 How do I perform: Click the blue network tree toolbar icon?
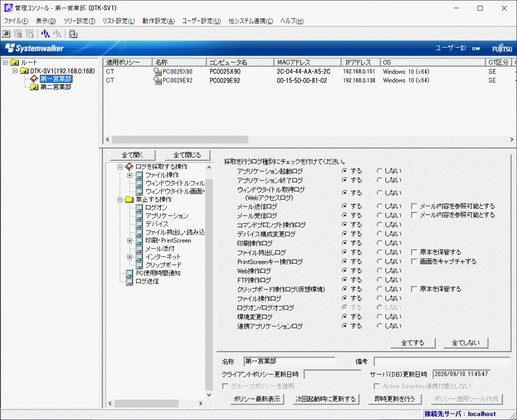pyautogui.click(x=45, y=34)
